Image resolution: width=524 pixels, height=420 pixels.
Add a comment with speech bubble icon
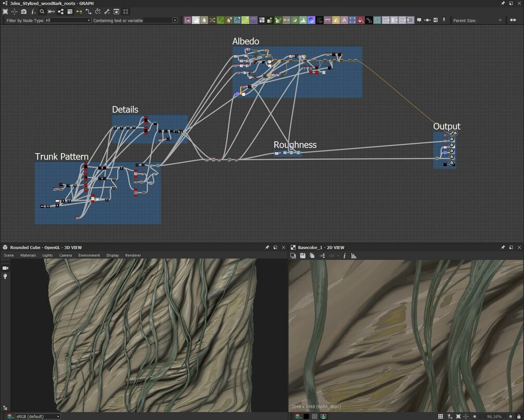[419, 20]
